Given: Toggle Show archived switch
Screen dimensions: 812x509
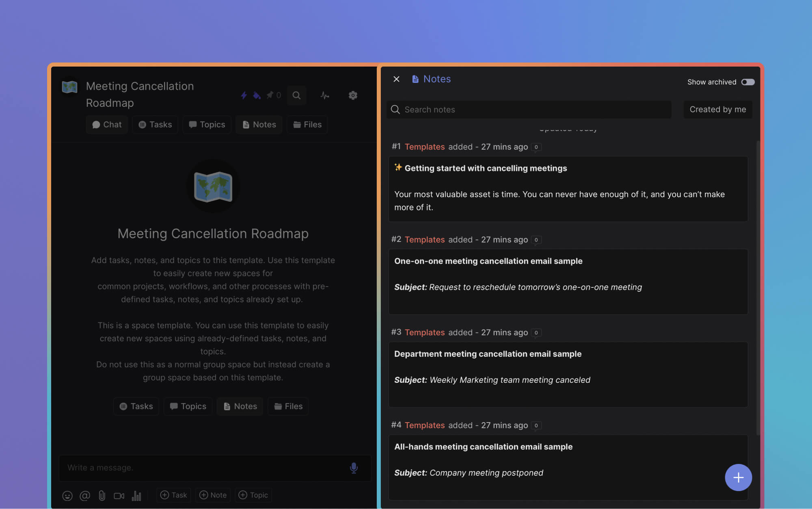Looking at the screenshot, I should coord(747,82).
